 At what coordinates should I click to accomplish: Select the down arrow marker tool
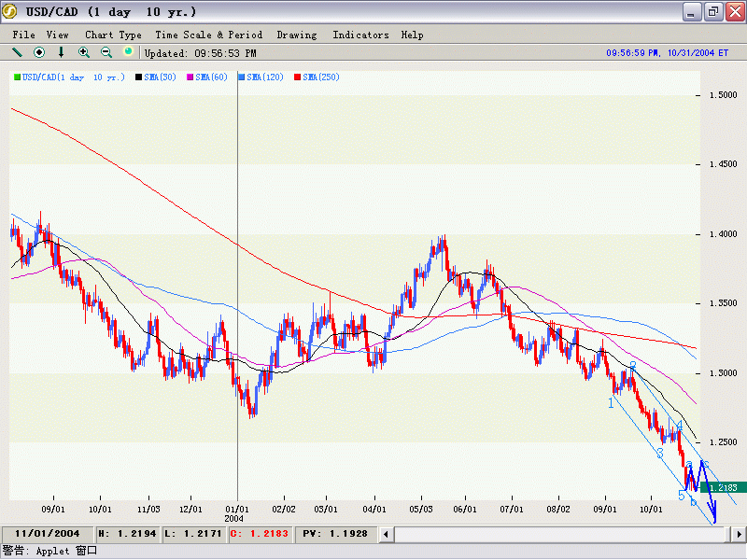[x=62, y=52]
